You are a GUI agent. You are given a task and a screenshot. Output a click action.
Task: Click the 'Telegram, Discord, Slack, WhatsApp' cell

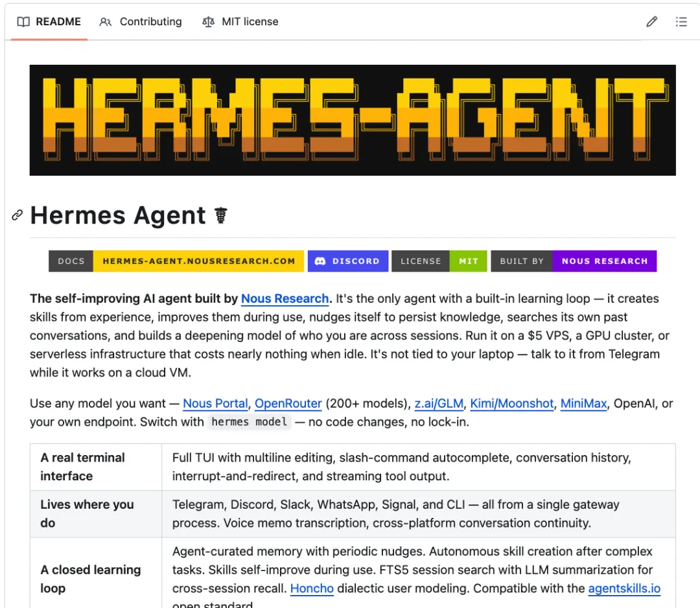click(x=419, y=514)
